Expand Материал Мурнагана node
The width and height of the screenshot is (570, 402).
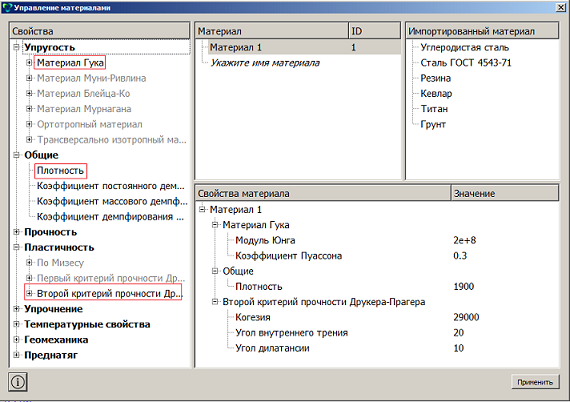29,109
